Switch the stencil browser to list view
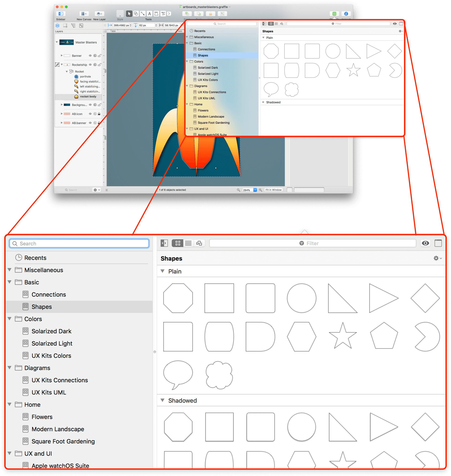Viewport: 451px width, 476px height. coord(188,243)
